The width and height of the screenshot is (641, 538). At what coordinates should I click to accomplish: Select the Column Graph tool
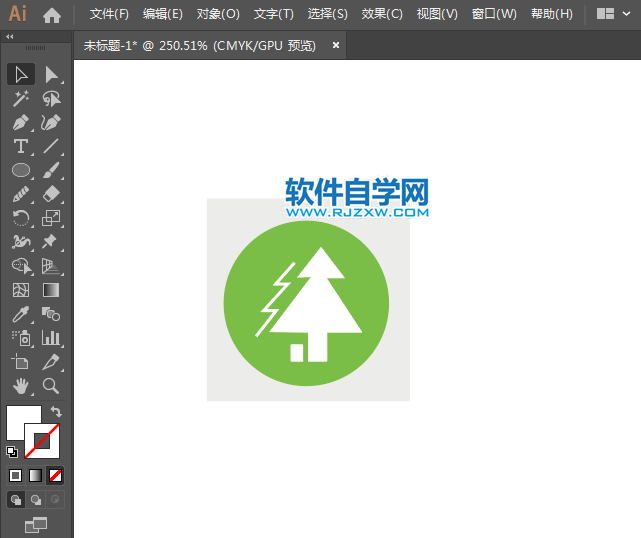point(52,338)
